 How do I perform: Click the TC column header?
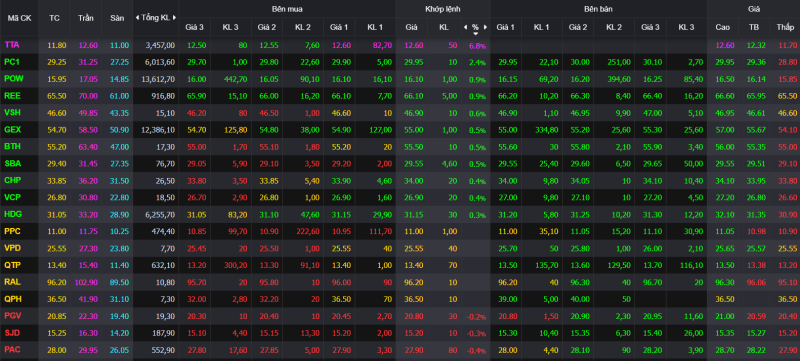click(54, 17)
